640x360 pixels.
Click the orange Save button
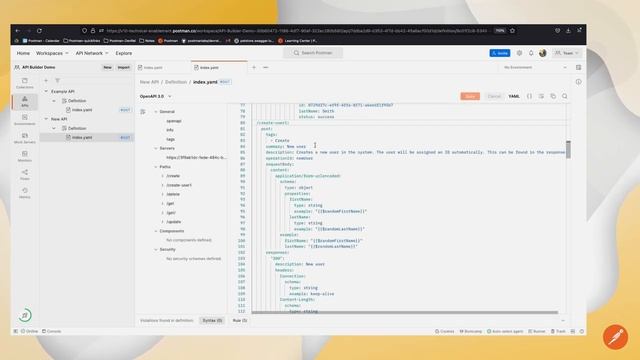point(470,96)
